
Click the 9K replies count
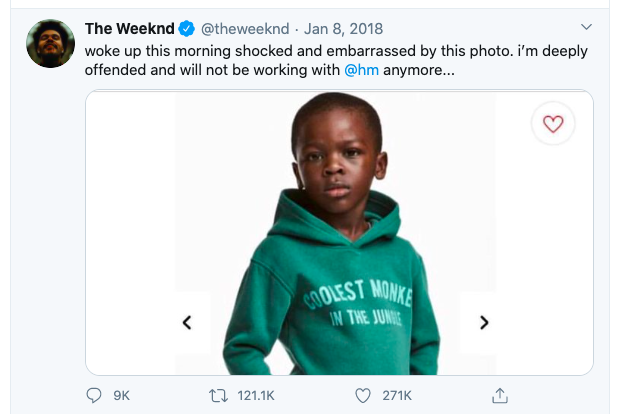pyautogui.click(x=122, y=395)
